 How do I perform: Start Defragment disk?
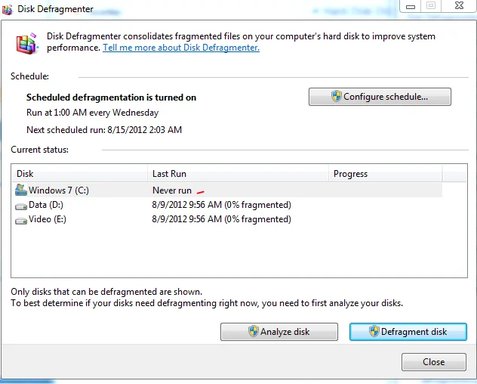[408, 332]
